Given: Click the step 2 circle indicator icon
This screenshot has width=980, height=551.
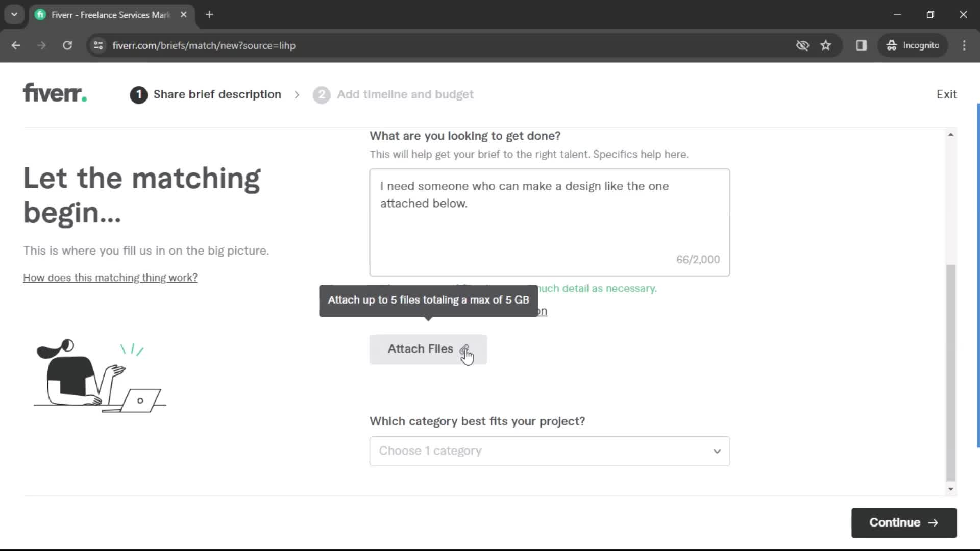Looking at the screenshot, I should click(x=321, y=94).
